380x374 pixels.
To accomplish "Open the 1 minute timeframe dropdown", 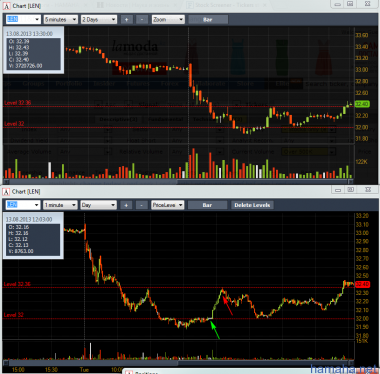I will pos(61,205).
